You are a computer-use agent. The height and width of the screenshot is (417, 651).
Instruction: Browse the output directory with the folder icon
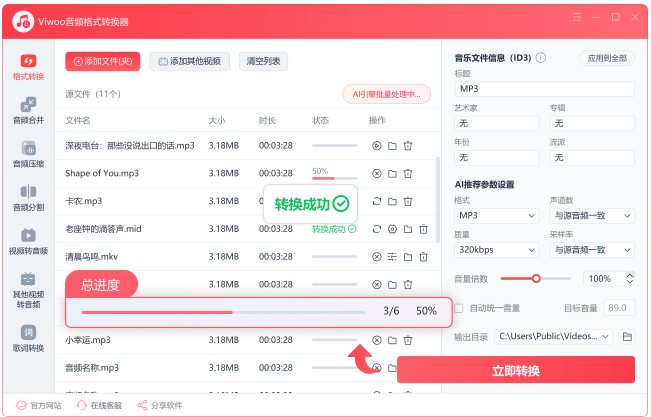coord(627,336)
